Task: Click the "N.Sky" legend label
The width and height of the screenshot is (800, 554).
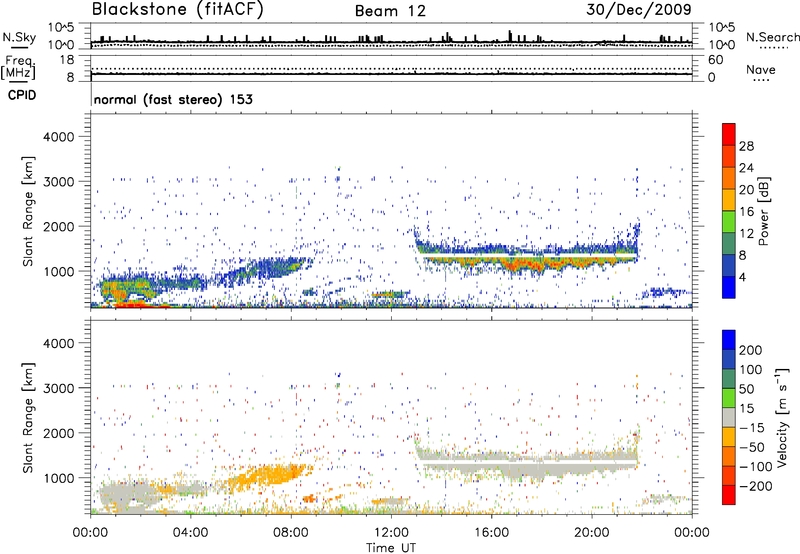Action: click(19, 37)
